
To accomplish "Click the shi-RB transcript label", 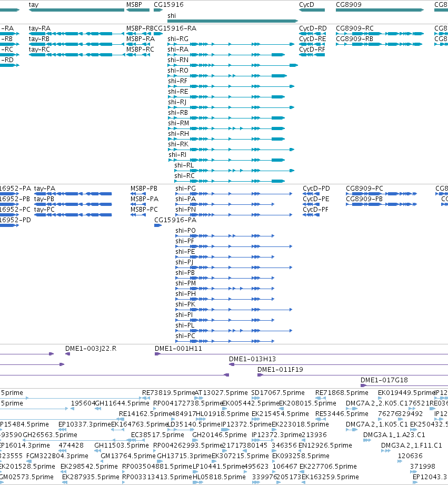I will (x=178, y=113).
